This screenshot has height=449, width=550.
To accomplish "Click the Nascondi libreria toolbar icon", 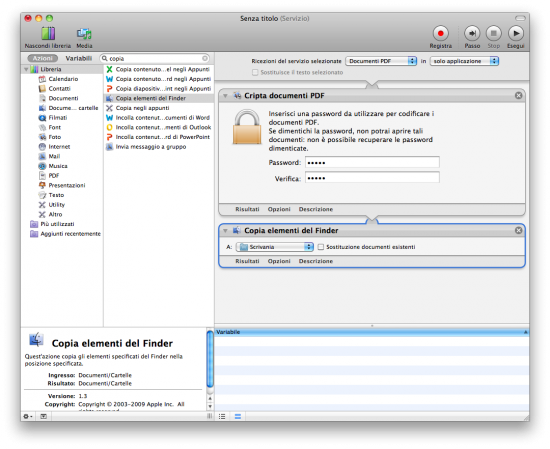I will [48, 34].
